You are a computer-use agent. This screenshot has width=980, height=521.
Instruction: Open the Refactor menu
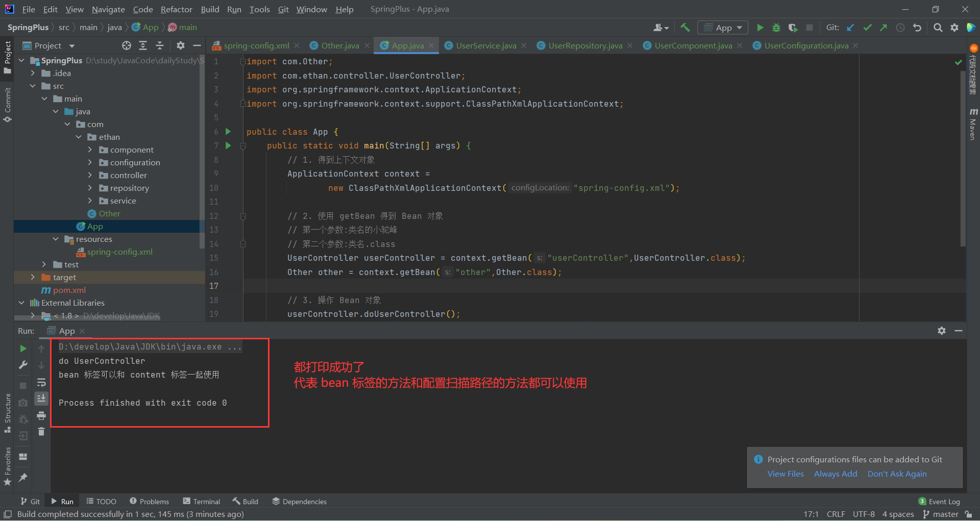(x=176, y=9)
